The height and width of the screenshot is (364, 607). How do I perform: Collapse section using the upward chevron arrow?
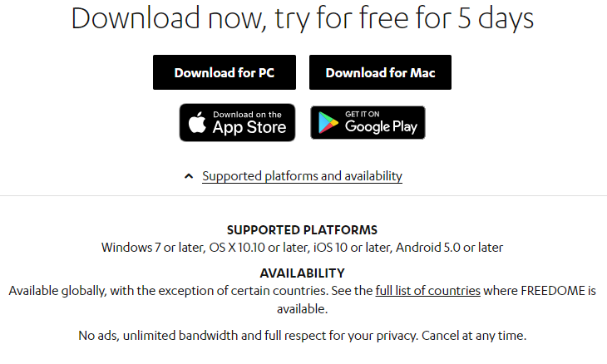(189, 176)
